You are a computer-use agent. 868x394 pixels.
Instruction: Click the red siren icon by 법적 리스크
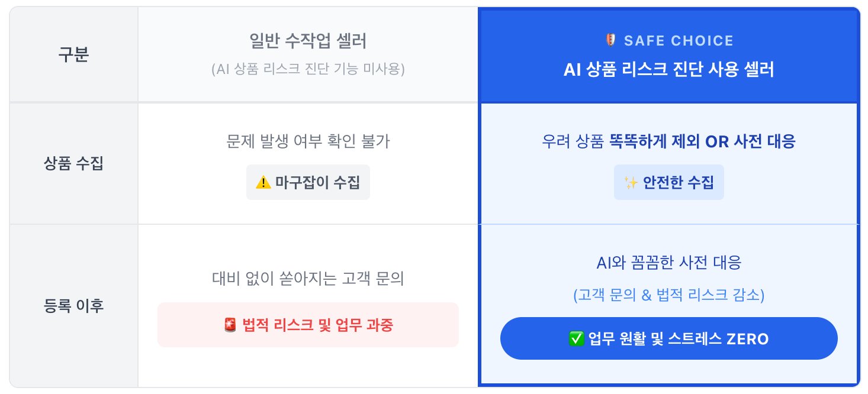pyautogui.click(x=231, y=325)
